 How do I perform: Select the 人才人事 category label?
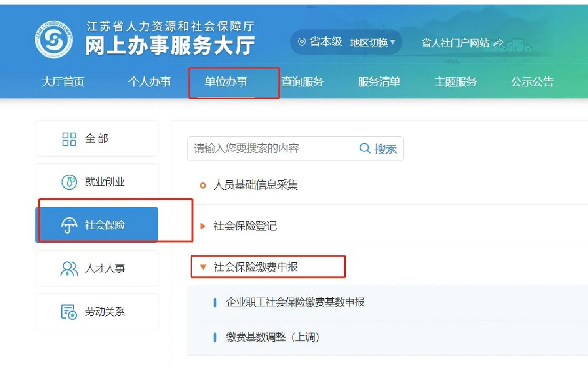(105, 269)
